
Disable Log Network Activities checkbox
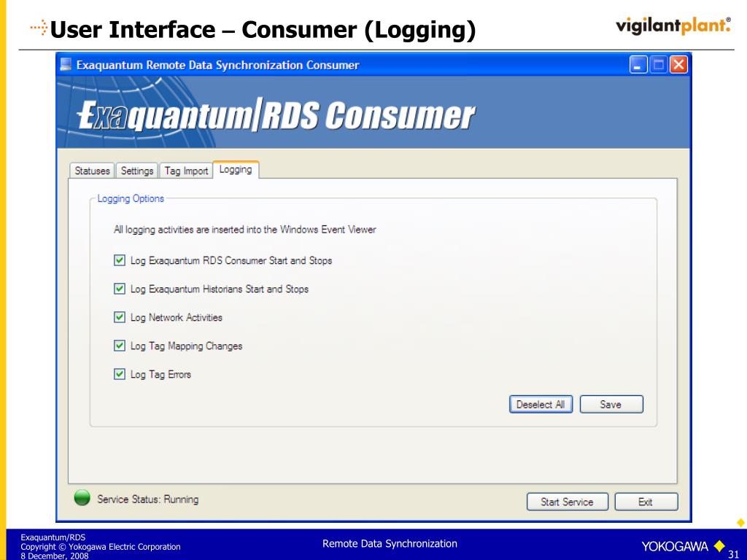(120, 317)
